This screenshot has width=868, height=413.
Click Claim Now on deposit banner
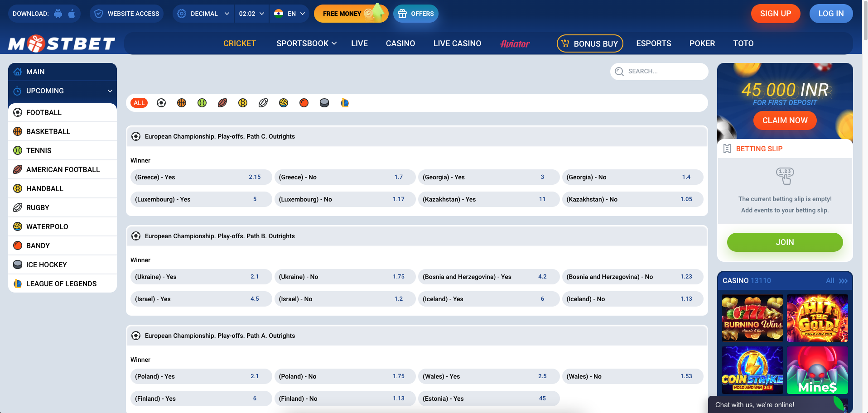(785, 120)
